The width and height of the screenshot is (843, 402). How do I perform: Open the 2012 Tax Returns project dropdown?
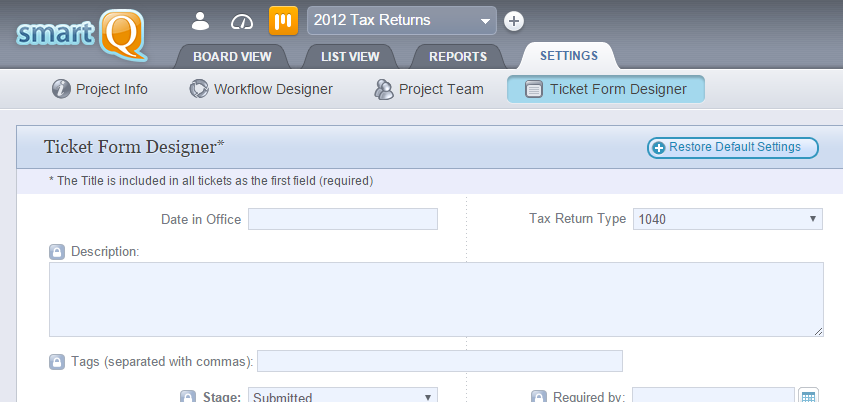(402, 20)
